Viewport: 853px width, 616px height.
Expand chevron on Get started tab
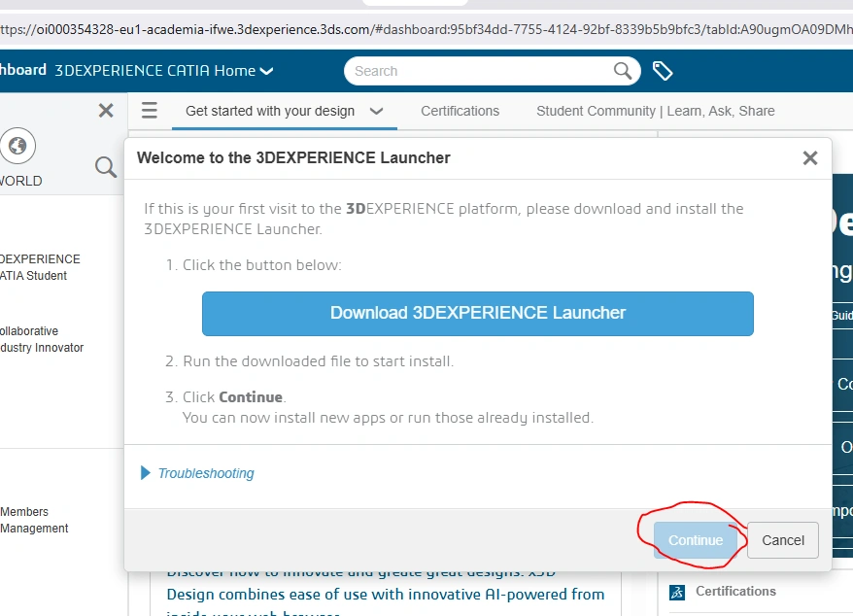tap(376, 112)
